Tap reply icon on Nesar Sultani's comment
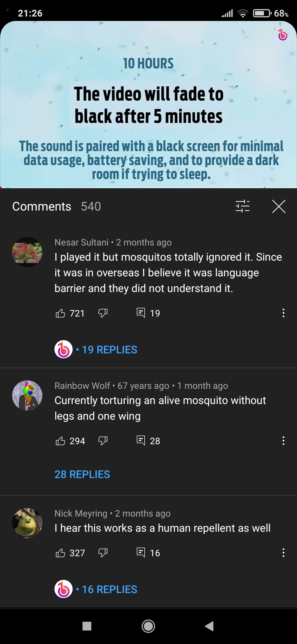Viewport: 297px width, 644px height. pos(141,313)
